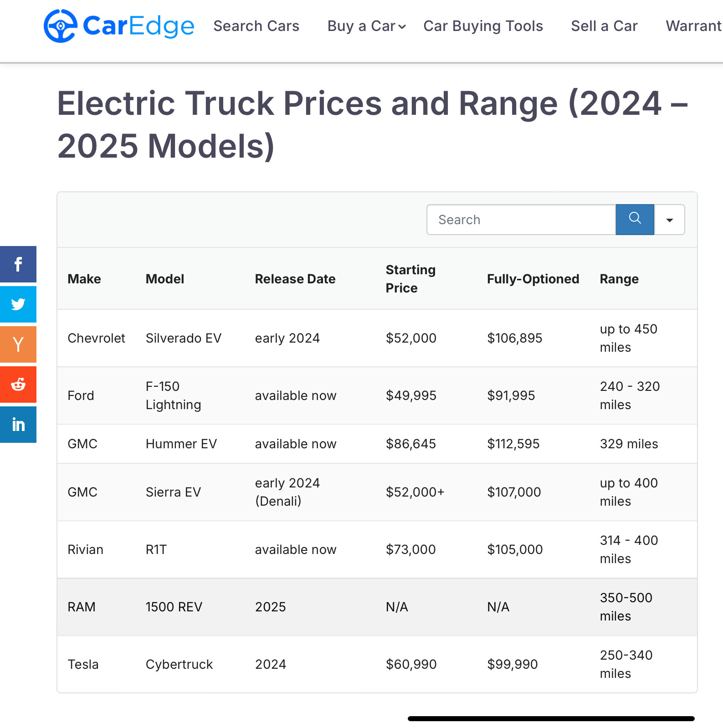Share on Hacker News (Y icon)
Screen dimensions: 723x728
(18, 344)
